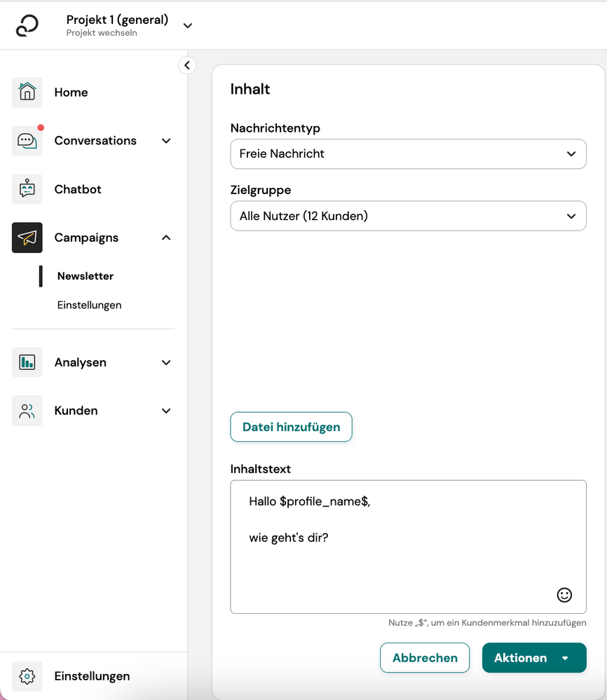The width and height of the screenshot is (607, 700).
Task: Expand the Kunden menu chevron
Action: pyautogui.click(x=166, y=411)
